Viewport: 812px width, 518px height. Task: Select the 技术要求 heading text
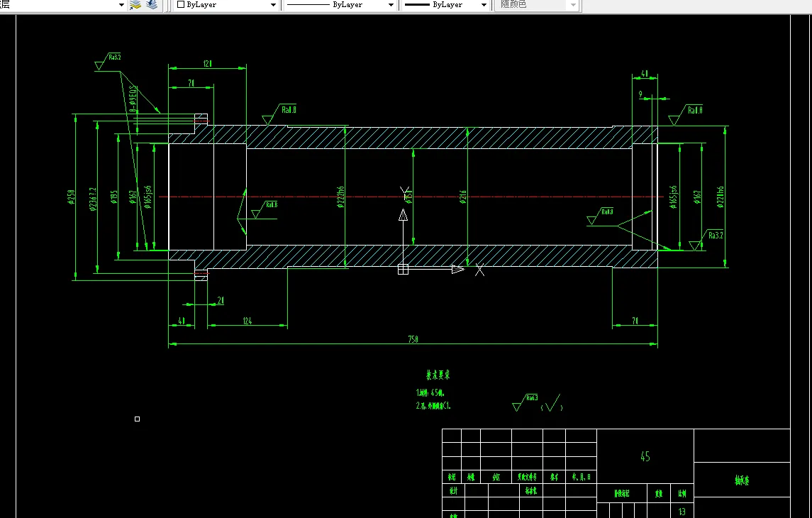438,375
